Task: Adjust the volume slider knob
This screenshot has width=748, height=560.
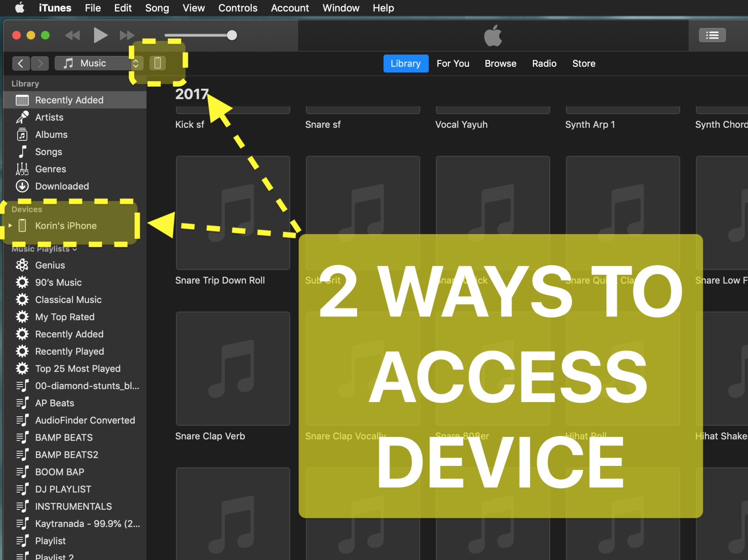Action: (x=232, y=36)
